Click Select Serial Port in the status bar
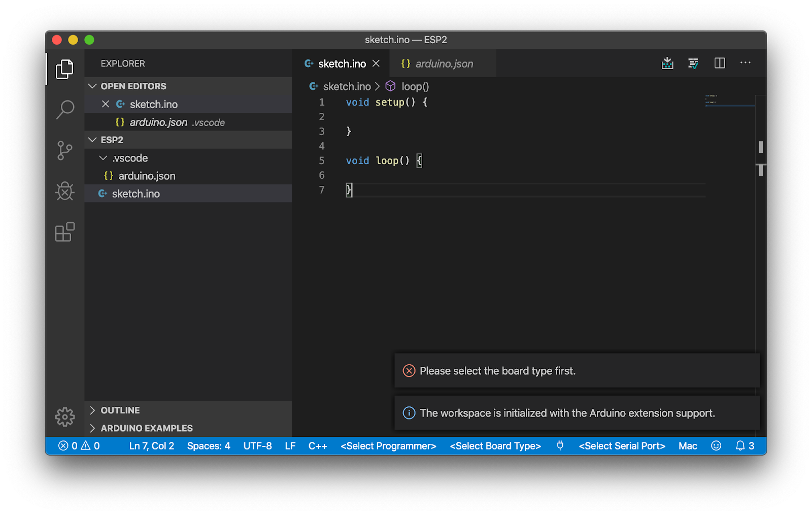The height and width of the screenshot is (515, 812). [622, 446]
